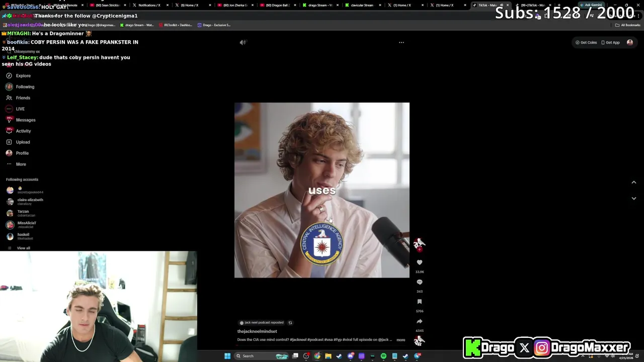Open All Bookmarks folder
This screenshot has width=644, height=362.
[627, 25]
